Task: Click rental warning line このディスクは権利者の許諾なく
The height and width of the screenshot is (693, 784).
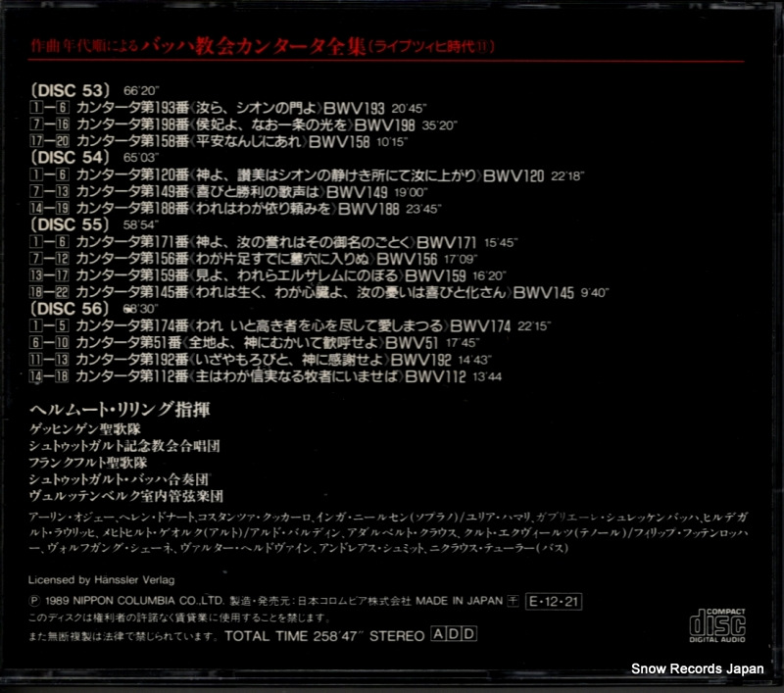Action: [179, 618]
